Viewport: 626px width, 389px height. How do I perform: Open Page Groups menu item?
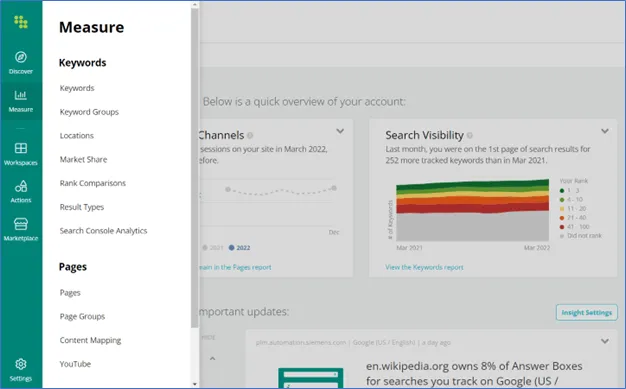(82, 316)
